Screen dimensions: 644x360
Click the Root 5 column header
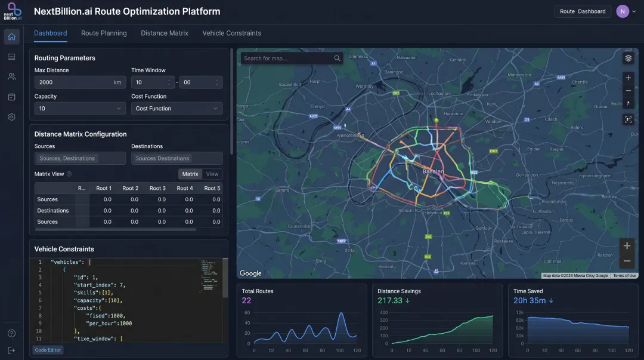pos(212,188)
